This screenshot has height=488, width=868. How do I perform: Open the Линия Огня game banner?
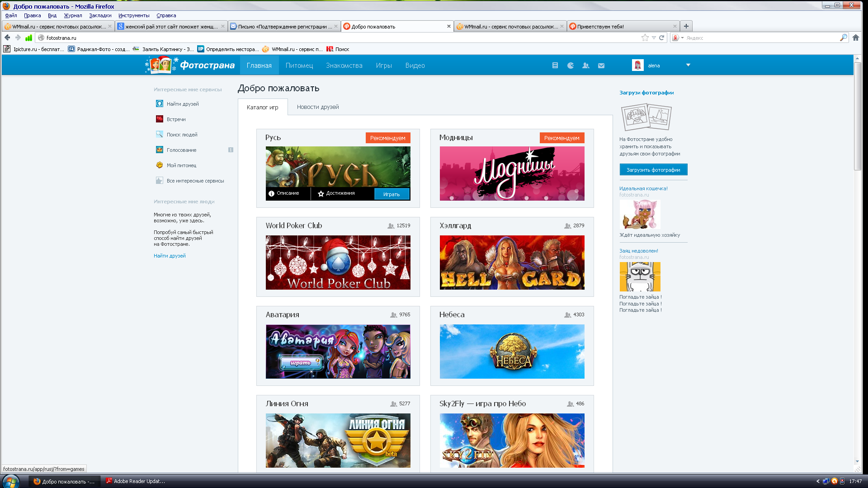tap(338, 441)
